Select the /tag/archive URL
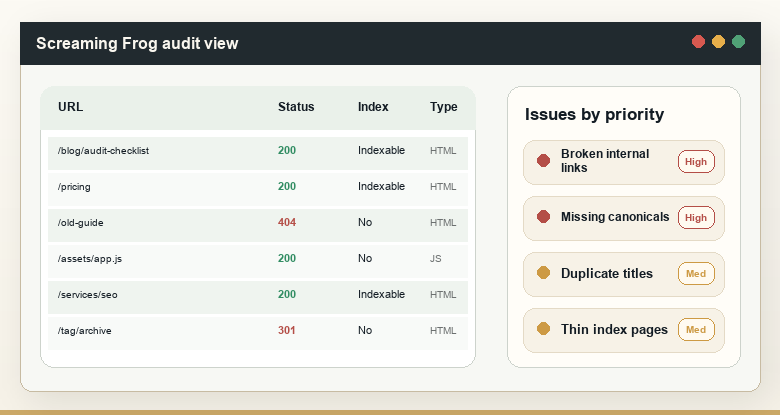 (85, 331)
